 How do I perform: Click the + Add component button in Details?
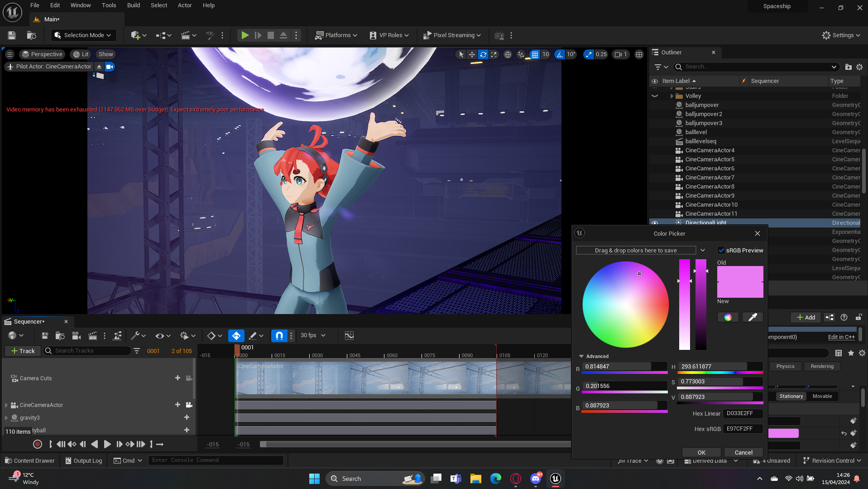click(806, 317)
